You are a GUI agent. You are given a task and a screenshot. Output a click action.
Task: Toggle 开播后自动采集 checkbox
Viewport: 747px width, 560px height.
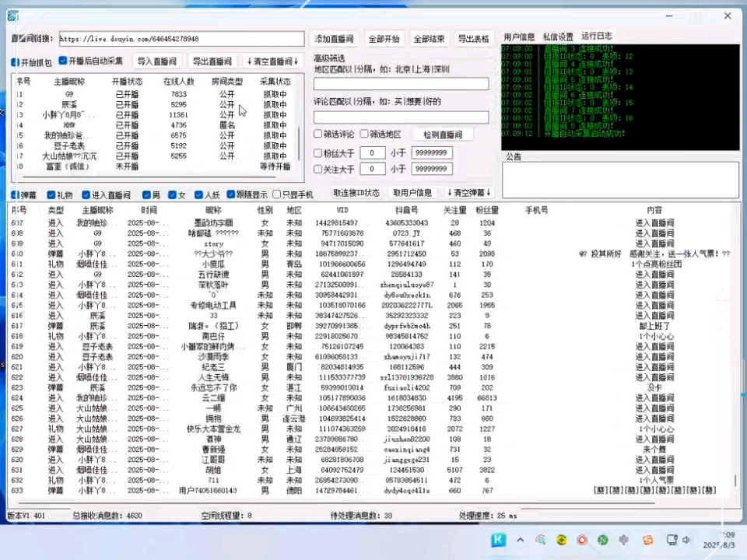pyautogui.click(x=63, y=61)
